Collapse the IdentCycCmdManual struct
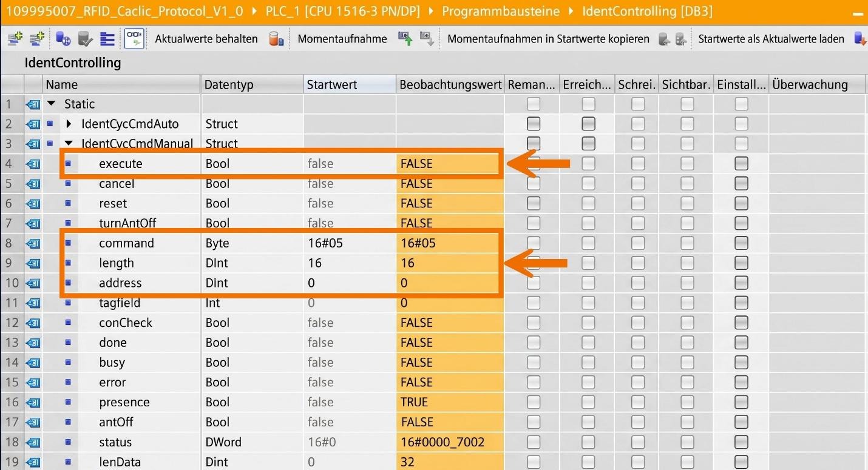Screen dimensions: 868x470 tap(69, 144)
